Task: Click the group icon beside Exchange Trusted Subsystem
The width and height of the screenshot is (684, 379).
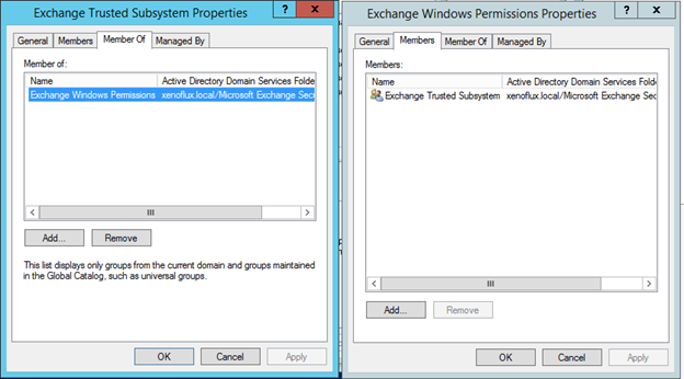Action: [x=376, y=95]
